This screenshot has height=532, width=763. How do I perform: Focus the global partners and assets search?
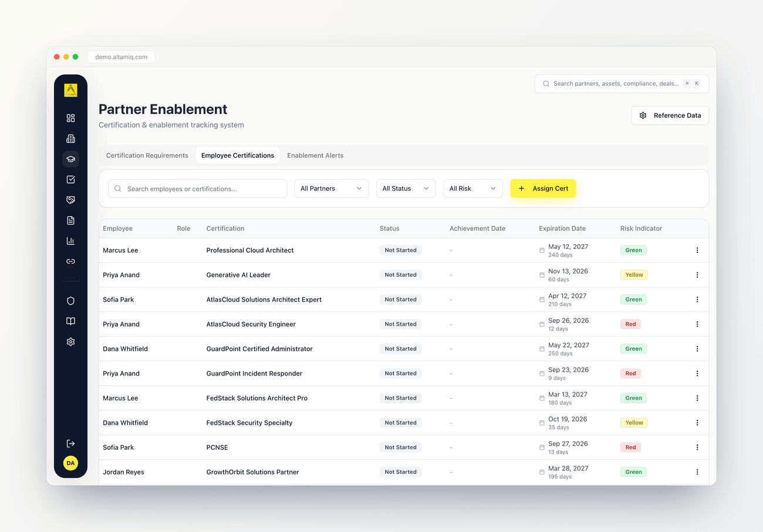click(622, 84)
